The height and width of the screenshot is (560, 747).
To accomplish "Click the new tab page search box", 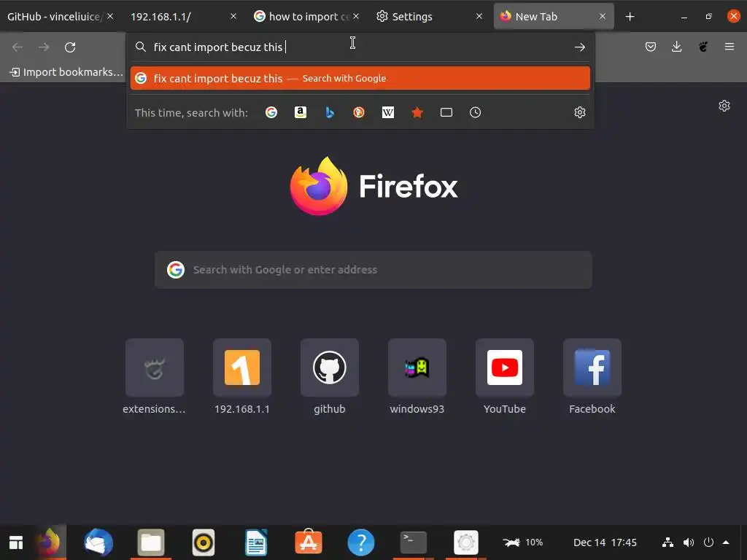I will (x=373, y=270).
